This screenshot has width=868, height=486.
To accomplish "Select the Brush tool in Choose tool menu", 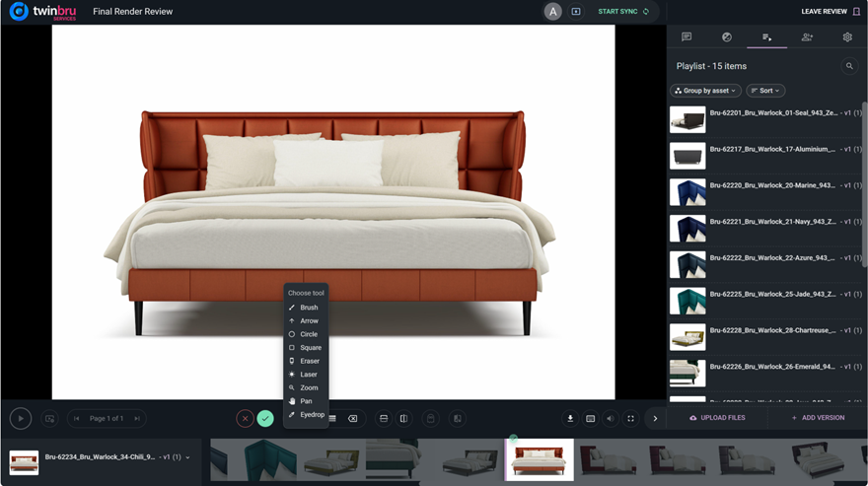I will (306, 308).
